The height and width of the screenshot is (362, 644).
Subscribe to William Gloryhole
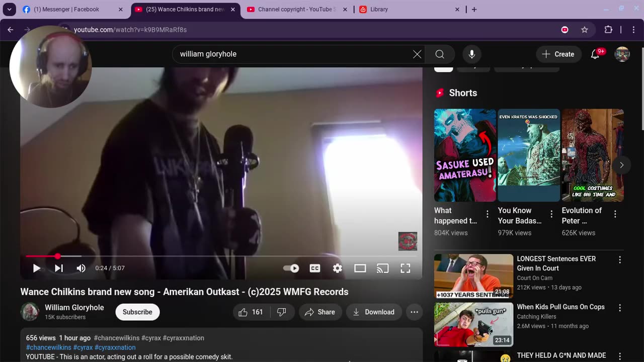click(137, 312)
